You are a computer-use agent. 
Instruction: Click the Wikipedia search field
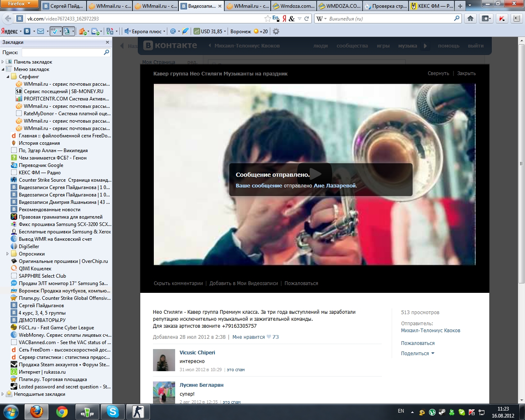[x=390, y=18]
